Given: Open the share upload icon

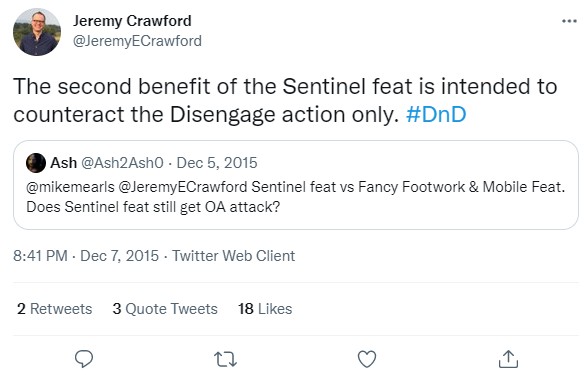Looking at the screenshot, I should click(508, 359).
